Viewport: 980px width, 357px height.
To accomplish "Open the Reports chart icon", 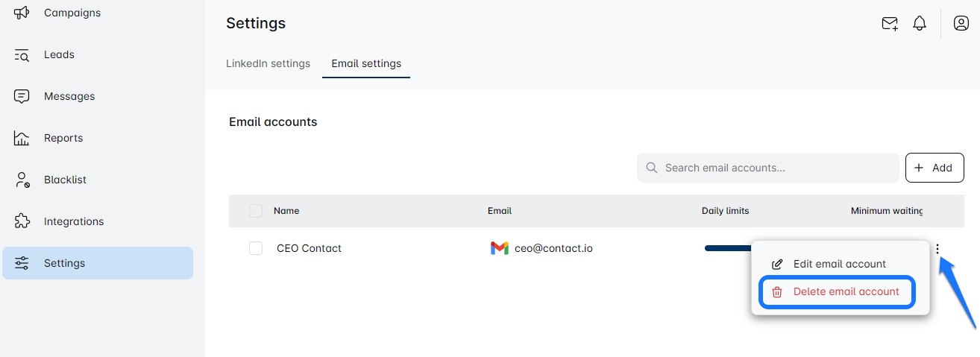I will pos(22,138).
